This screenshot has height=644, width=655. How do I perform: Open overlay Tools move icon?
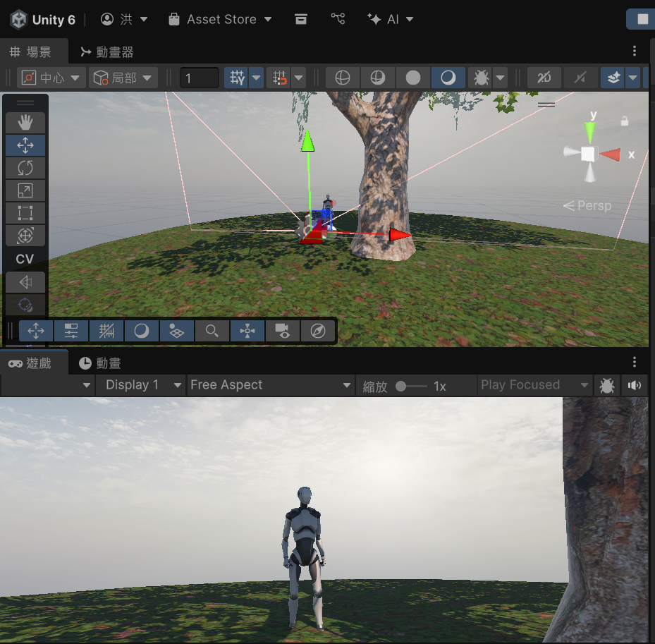coord(36,331)
